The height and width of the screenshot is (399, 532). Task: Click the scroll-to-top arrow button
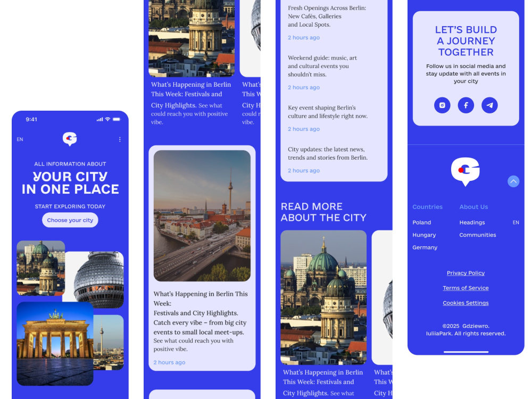pyautogui.click(x=513, y=181)
